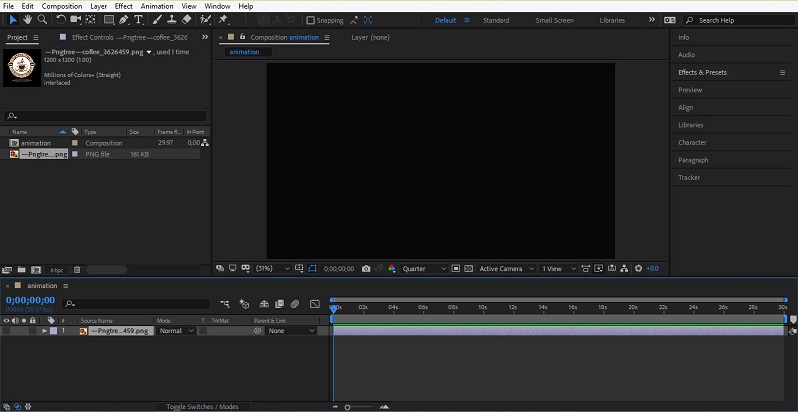Screen dimensions: 798x412
Task: Select the Eraser tool
Action: pyautogui.click(x=187, y=19)
